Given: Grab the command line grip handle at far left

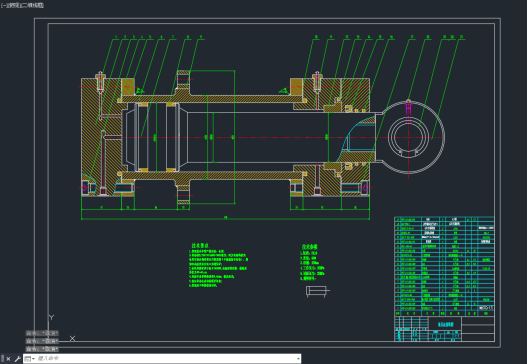Looking at the screenshot, I should tap(3, 359).
